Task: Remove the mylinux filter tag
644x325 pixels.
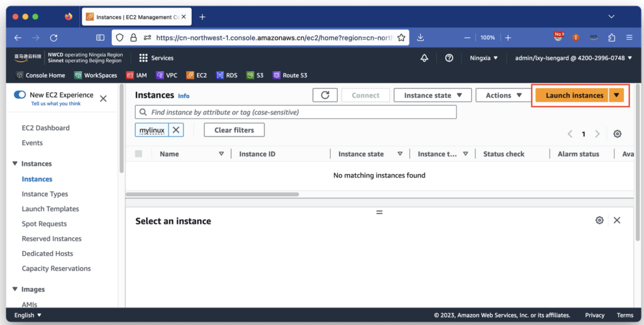Action: [176, 130]
